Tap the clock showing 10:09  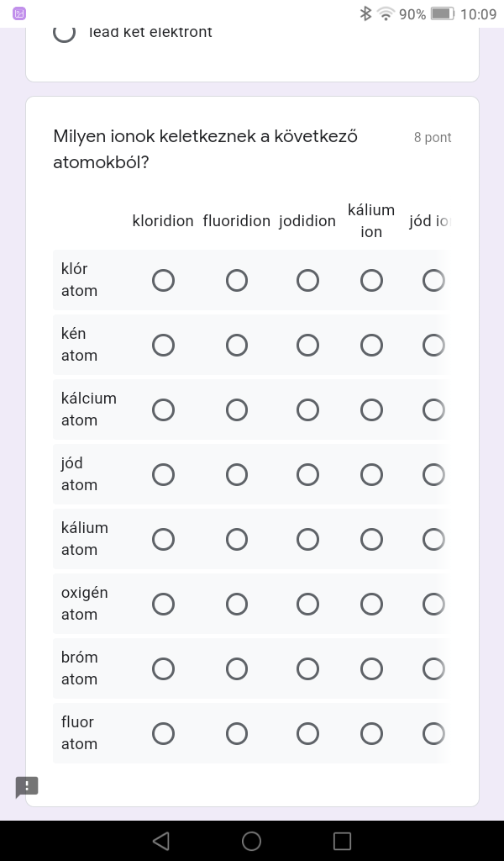[x=478, y=13]
